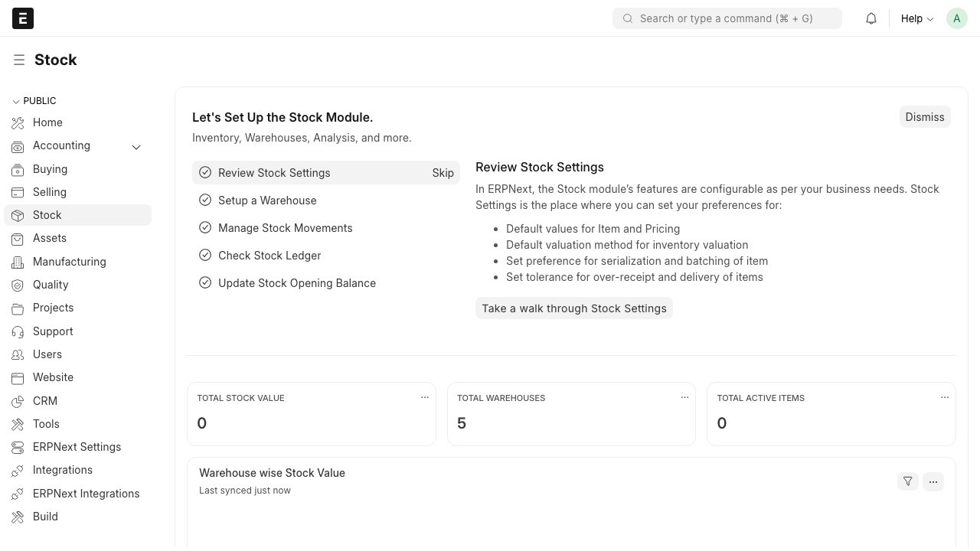Open Warehouse wise Stock Value more options

[933, 481]
